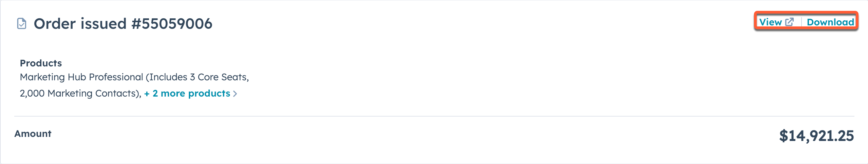Click the 2,000 Marketing Contacts text
This screenshot has width=868, height=164.
click(x=80, y=94)
